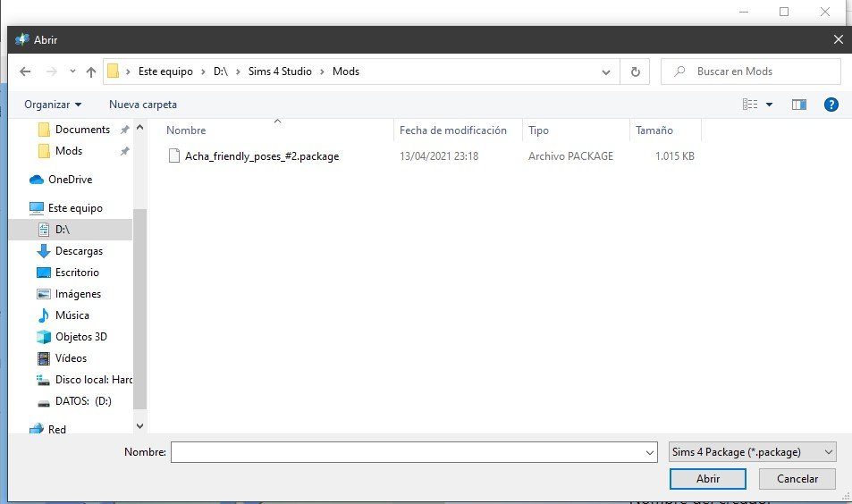This screenshot has width=852, height=504.
Task: Open the file type filter combo box
Action: [752, 452]
